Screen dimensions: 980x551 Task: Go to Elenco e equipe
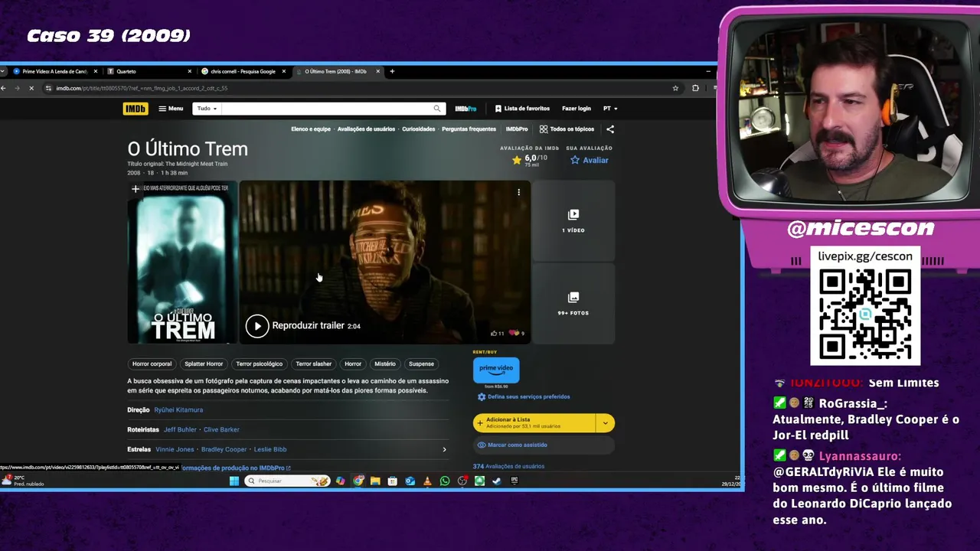pos(311,129)
